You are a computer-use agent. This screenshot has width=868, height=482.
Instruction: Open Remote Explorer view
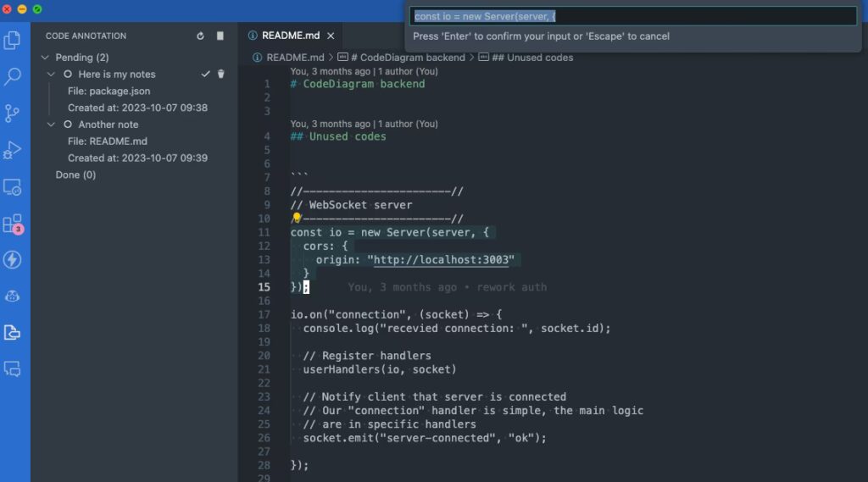click(x=13, y=186)
